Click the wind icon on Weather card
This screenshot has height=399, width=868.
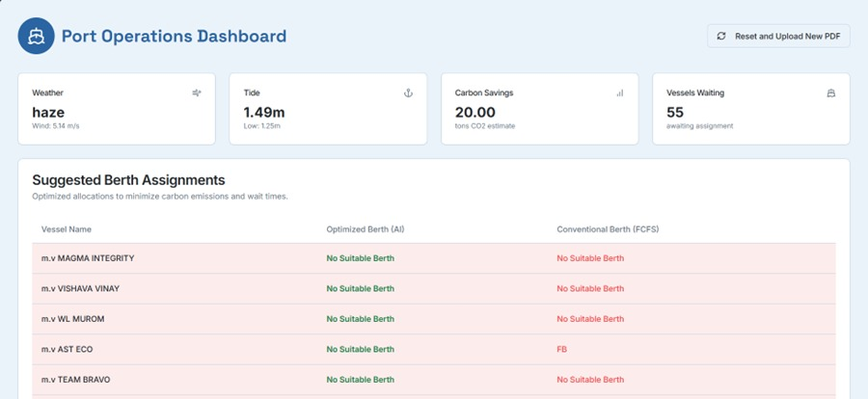[197, 93]
